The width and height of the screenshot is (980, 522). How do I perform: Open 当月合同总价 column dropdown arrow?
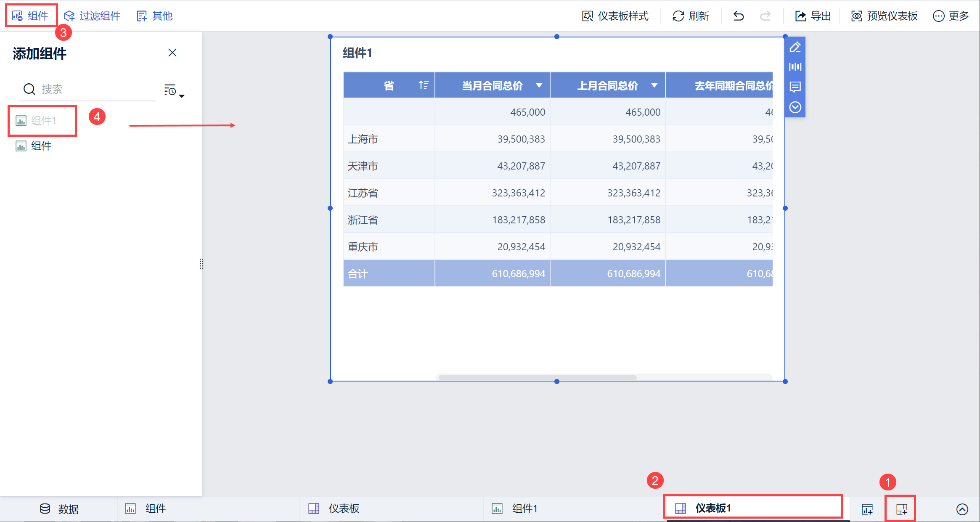tap(539, 85)
